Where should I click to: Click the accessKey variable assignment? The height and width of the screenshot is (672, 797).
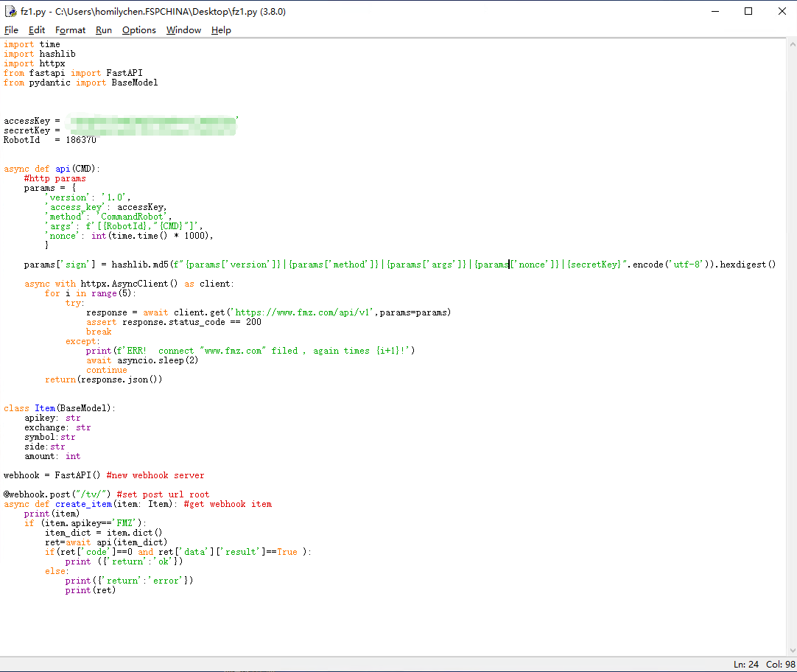[121, 121]
